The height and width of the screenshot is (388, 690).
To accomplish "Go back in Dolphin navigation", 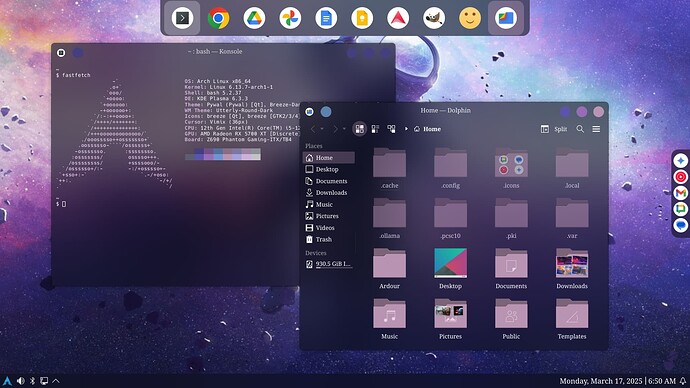I will tap(313, 129).
